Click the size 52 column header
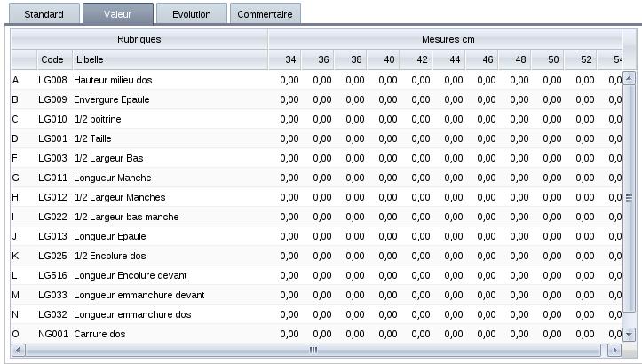 [x=586, y=59]
